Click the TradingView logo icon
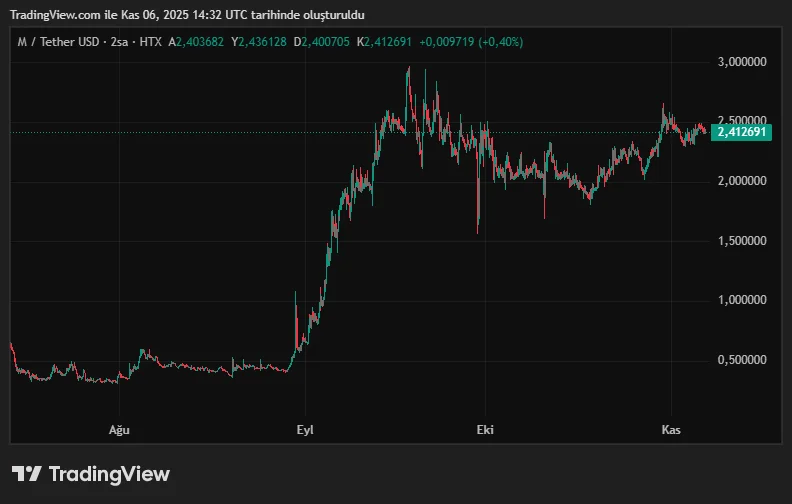The width and height of the screenshot is (792, 504). click(x=26, y=474)
